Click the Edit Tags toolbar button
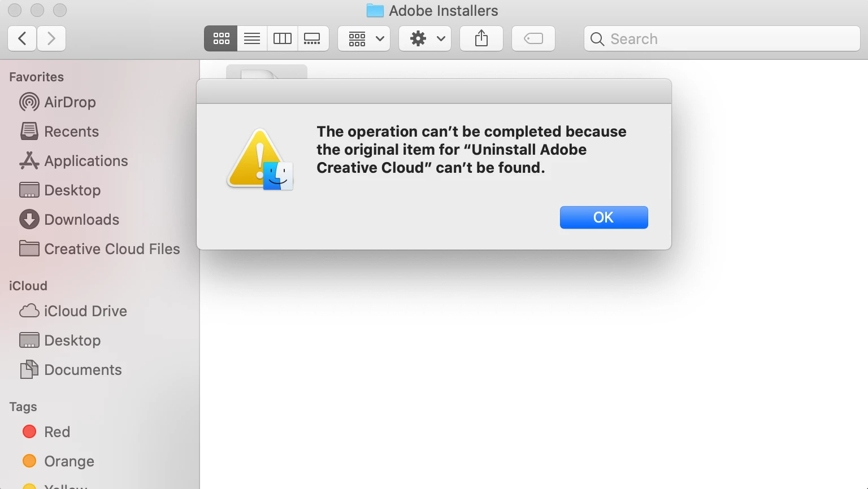This screenshot has width=868, height=489. click(533, 38)
